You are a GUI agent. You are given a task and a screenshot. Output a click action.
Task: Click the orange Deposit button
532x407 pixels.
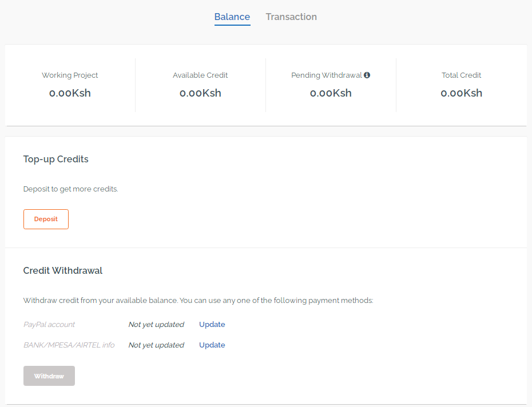coord(46,219)
